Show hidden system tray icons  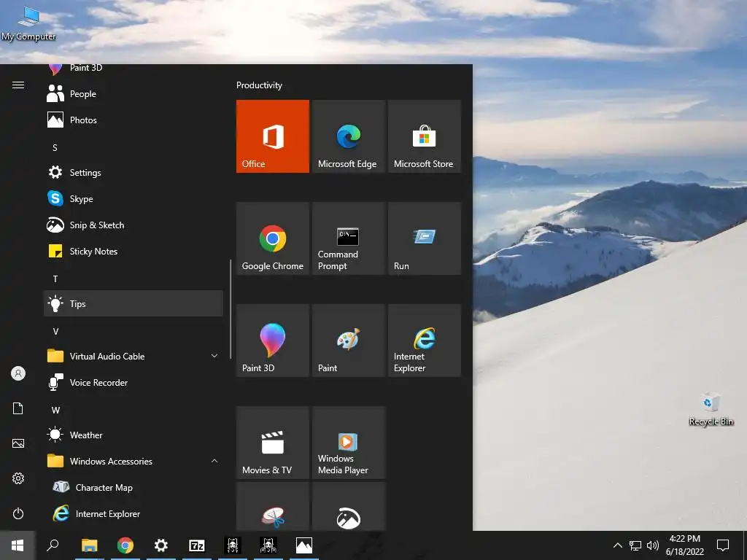[617, 545]
